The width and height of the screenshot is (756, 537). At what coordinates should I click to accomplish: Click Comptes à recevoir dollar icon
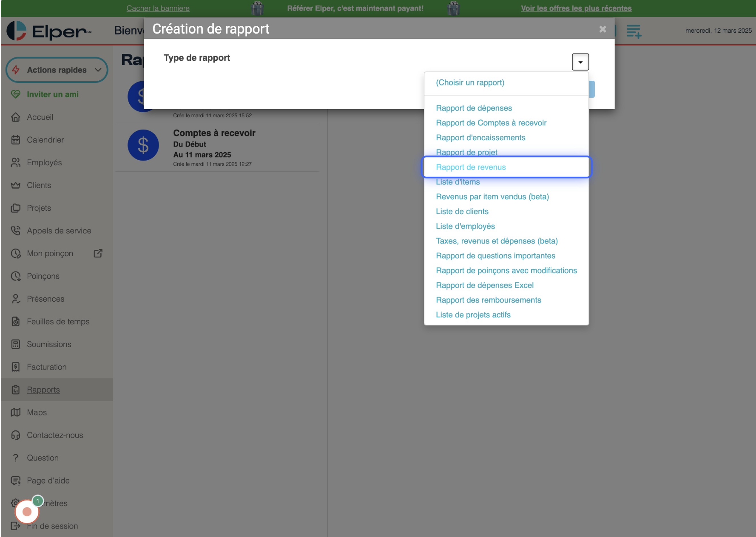click(x=143, y=145)
